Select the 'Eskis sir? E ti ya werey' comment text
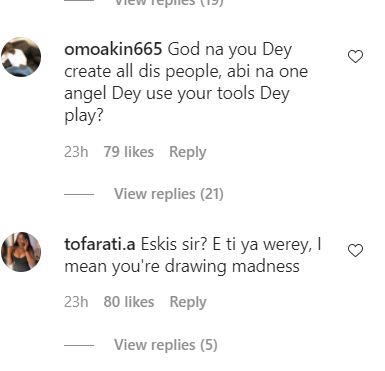The height and width of the screenshot is (371, 385). [193, 255]
